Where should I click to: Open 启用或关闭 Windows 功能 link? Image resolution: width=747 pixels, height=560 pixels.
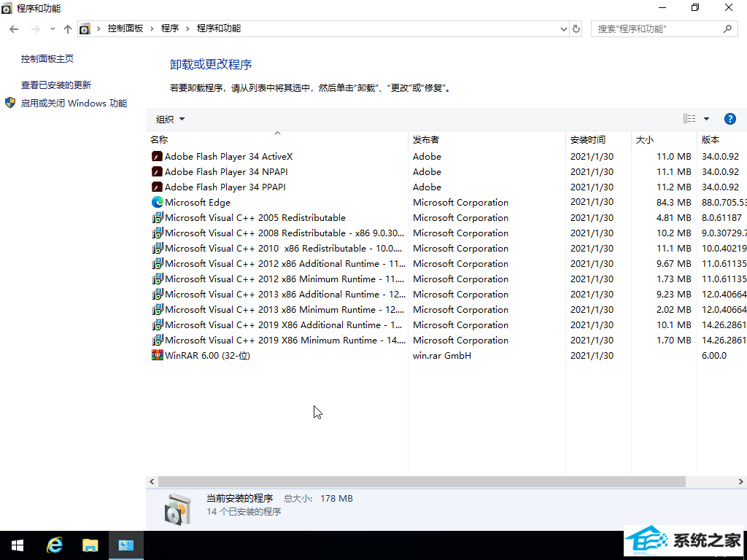pos(74,104)
